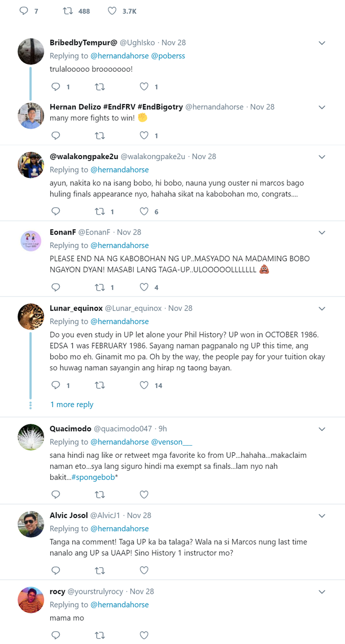Like Lunar_equinox's EDSA history reply

[x=144, y=385]
